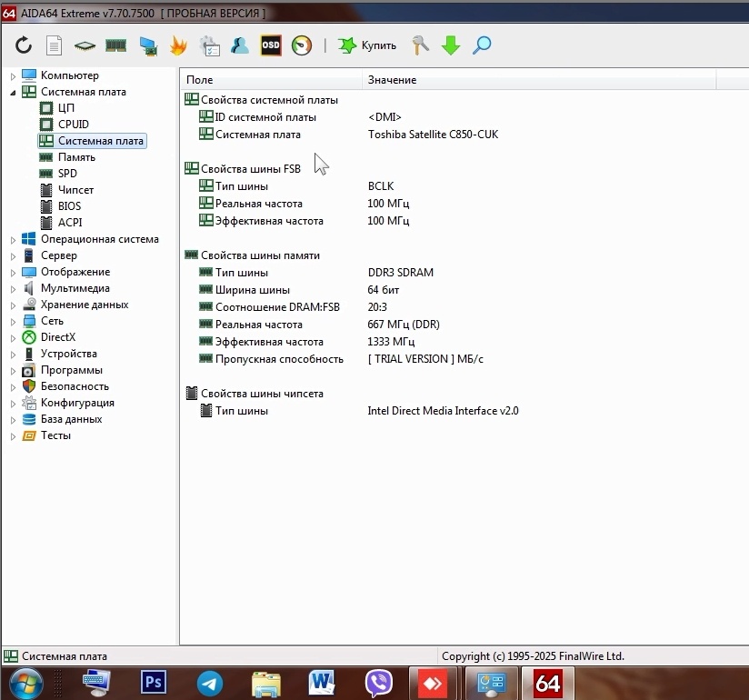This screenshot has height=700, width=749.
Task: Open the Чипсет tree item
Action: [75, 190]
